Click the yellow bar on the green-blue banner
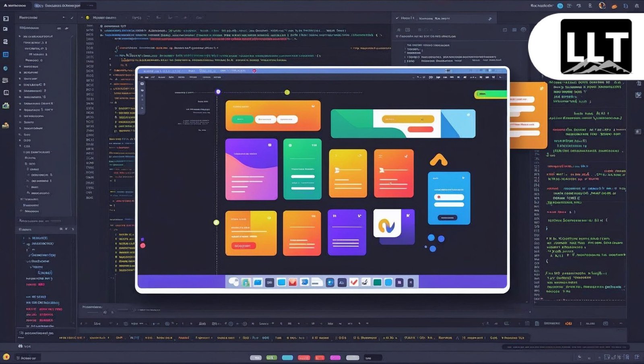644x364 pixels. [x=408, y=119]
